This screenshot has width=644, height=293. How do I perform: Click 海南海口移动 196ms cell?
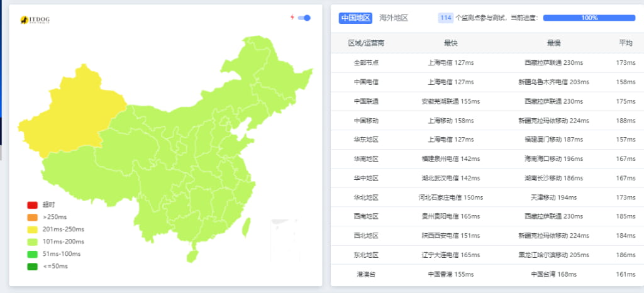(553, 159)
